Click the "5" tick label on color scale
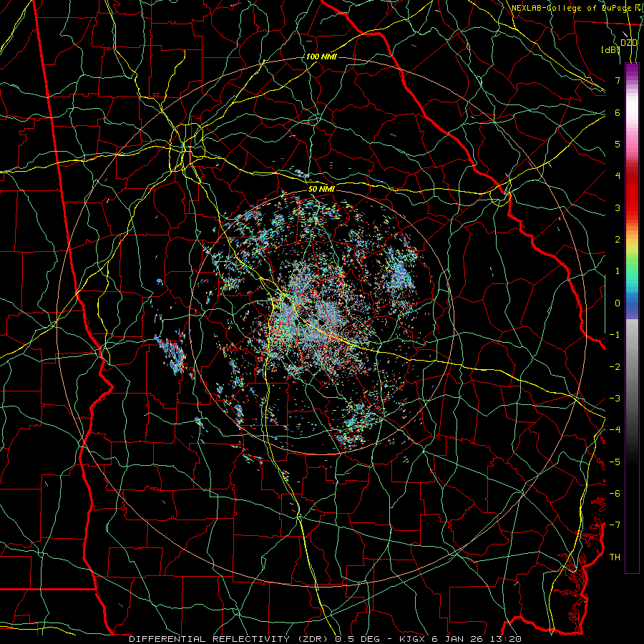644x644 pixels. pos(618,144)
